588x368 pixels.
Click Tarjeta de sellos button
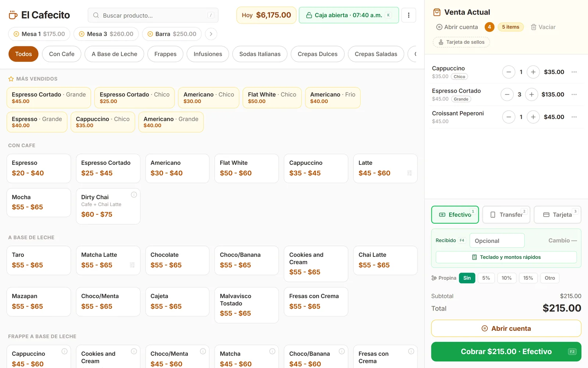pos(461,42)
